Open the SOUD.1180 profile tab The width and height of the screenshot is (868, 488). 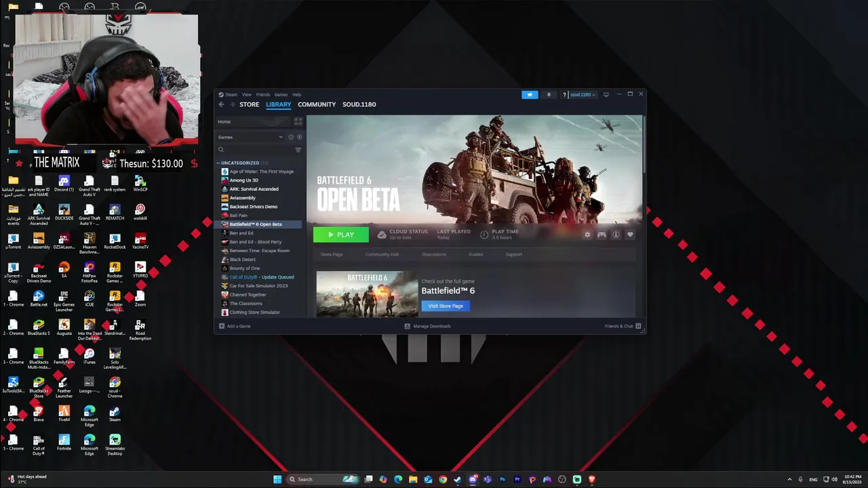(x=359, y=104)
